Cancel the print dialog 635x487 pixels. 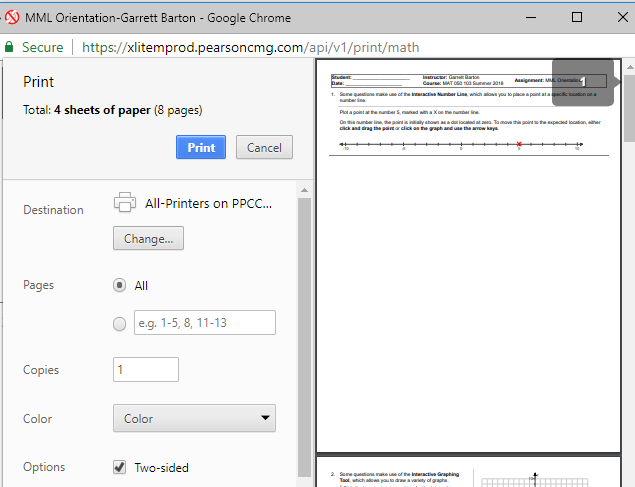[x=264, y=148]
